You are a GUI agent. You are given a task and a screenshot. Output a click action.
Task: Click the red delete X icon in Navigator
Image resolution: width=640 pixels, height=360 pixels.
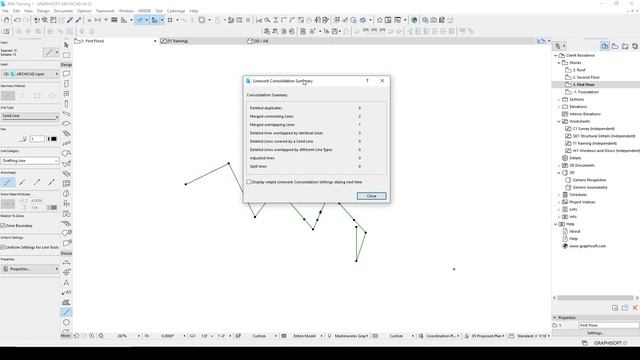tap(635, 308)
